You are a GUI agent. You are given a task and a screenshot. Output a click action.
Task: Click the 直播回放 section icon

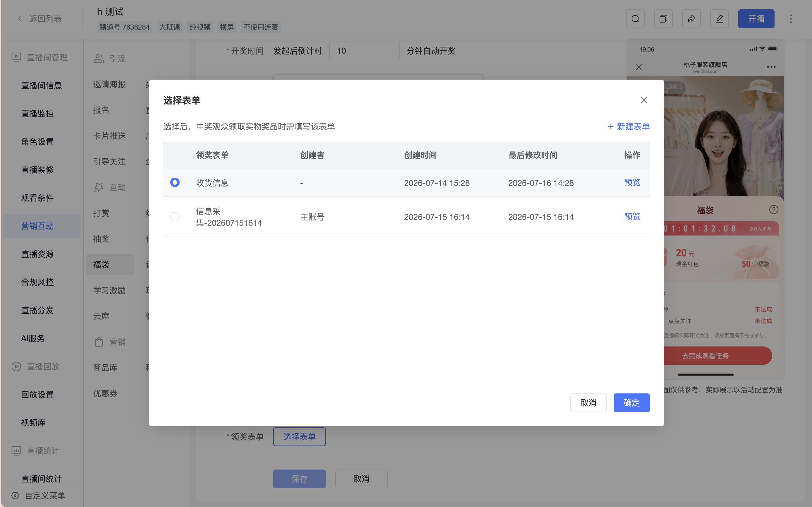coord(16,366)
